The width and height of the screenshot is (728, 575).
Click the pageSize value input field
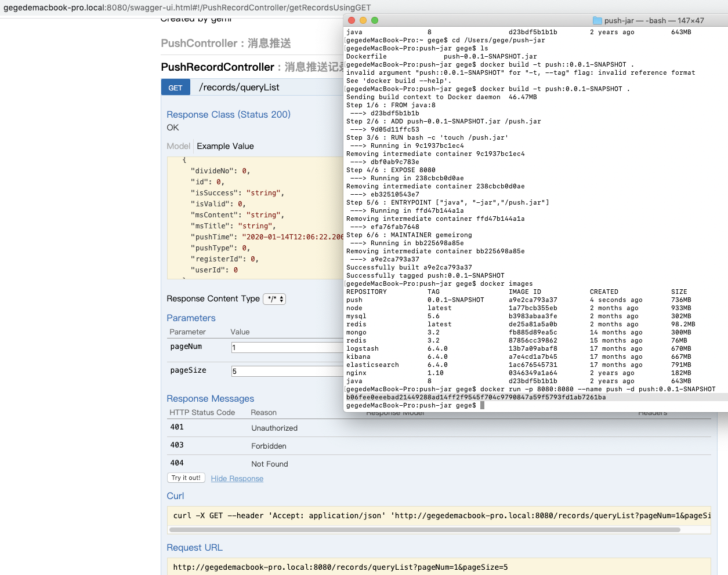click(x=288, y=372)
